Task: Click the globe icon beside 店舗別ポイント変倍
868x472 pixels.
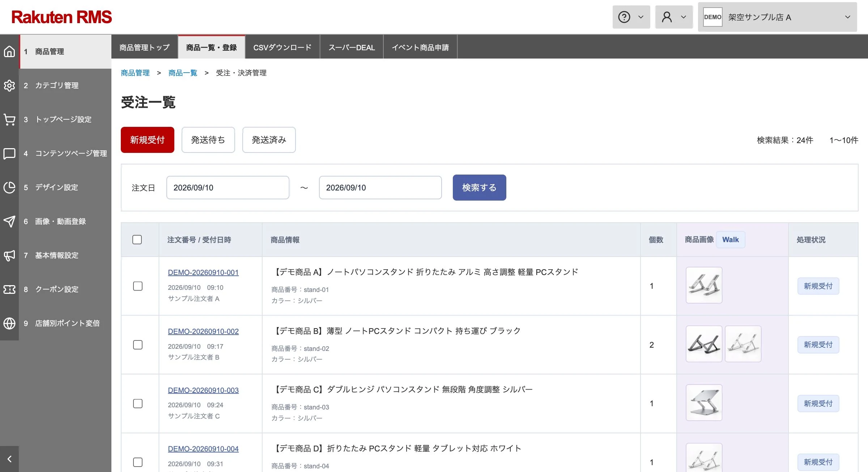Action: tap(9, 323)
